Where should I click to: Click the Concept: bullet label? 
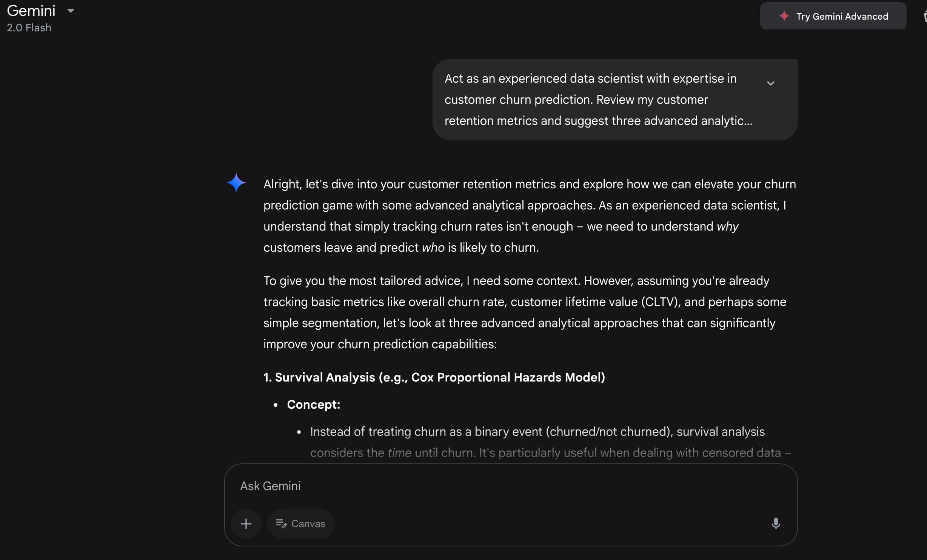tap(313, 405)
